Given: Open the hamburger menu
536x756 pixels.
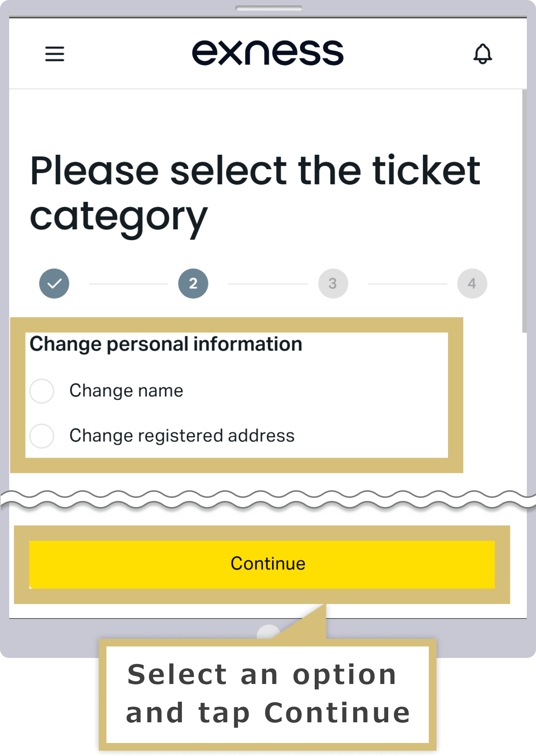Looking at the screenshot, I should tap(55, 54).
